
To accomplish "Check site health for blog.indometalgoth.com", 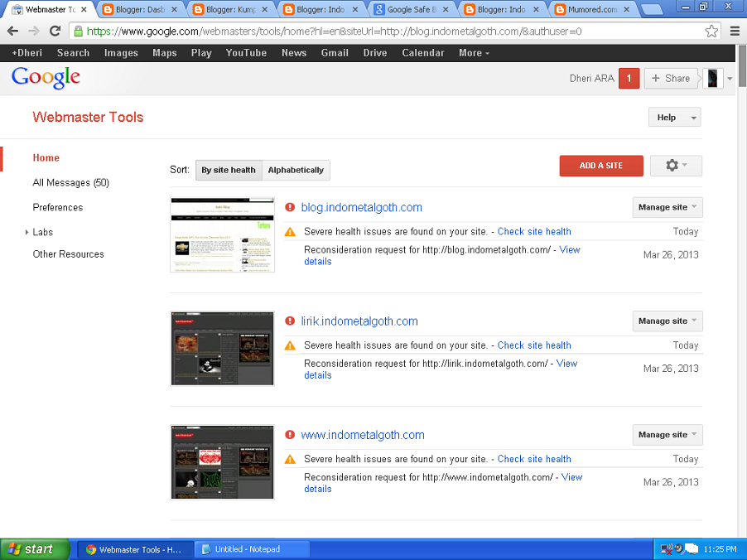I will click(x=534, y=232).
